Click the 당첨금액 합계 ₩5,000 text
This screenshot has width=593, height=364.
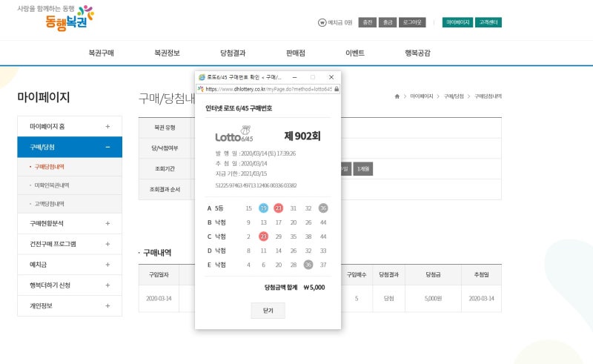(294, 288)
